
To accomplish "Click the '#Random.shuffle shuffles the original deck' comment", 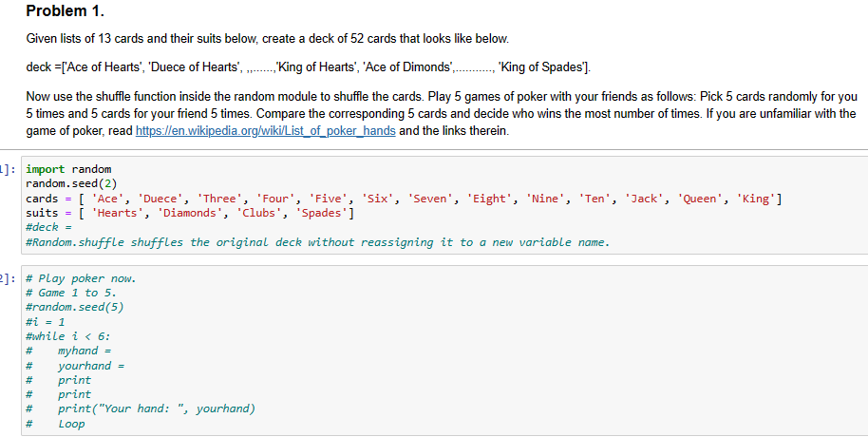I will (x=318, y=242).
